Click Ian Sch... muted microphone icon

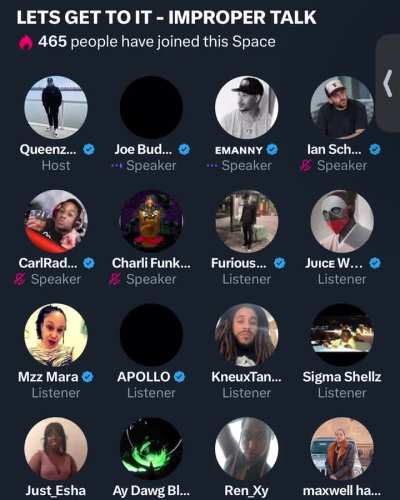pos(306,166)
